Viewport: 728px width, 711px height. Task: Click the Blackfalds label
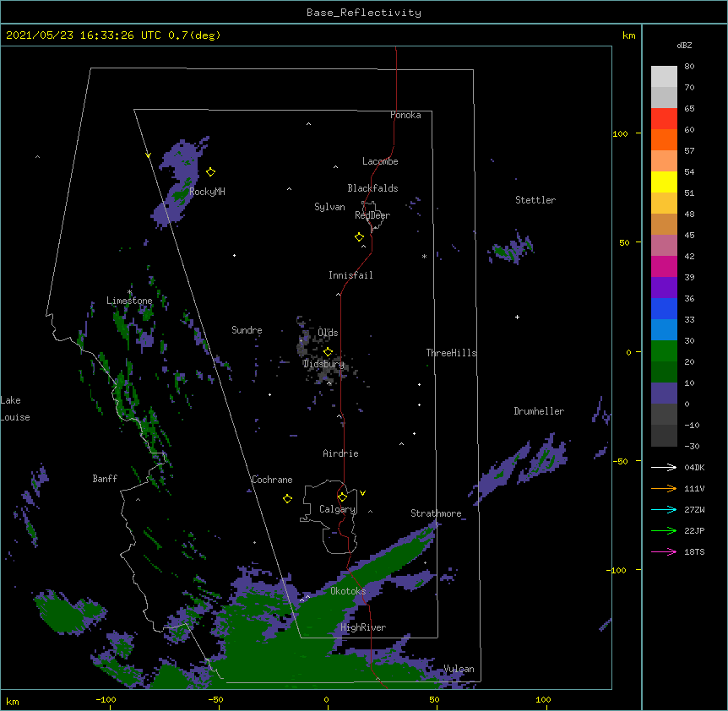point(372,188)
